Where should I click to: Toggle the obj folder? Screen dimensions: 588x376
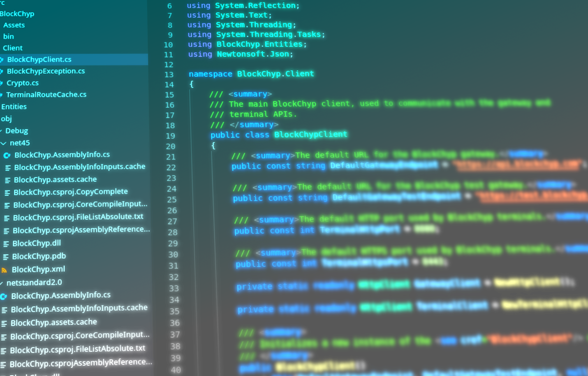point(6,119)
